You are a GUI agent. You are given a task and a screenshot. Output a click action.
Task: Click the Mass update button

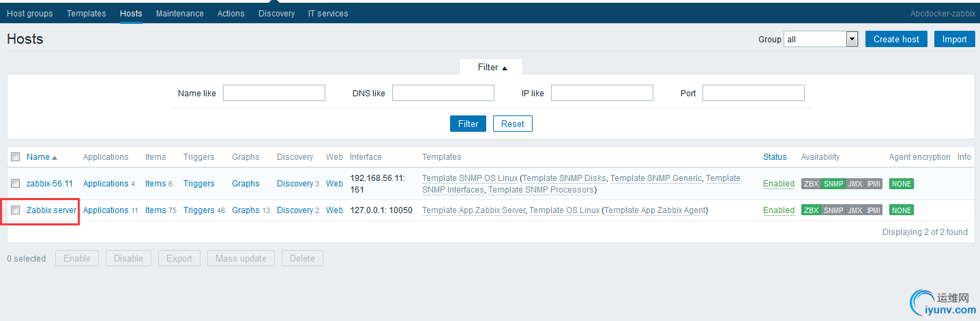click(x=241, y=258)
